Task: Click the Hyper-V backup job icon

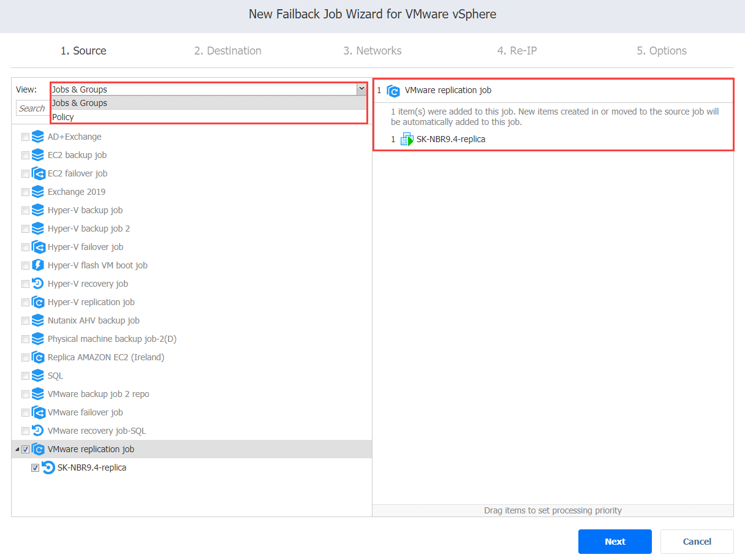Action: coord(38,210)
